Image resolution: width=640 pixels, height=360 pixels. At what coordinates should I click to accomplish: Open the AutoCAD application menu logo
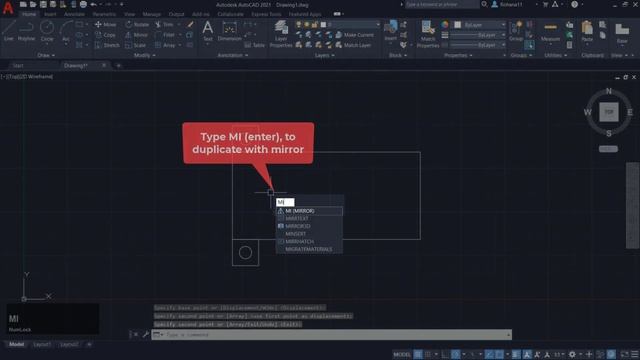point(8,7)
